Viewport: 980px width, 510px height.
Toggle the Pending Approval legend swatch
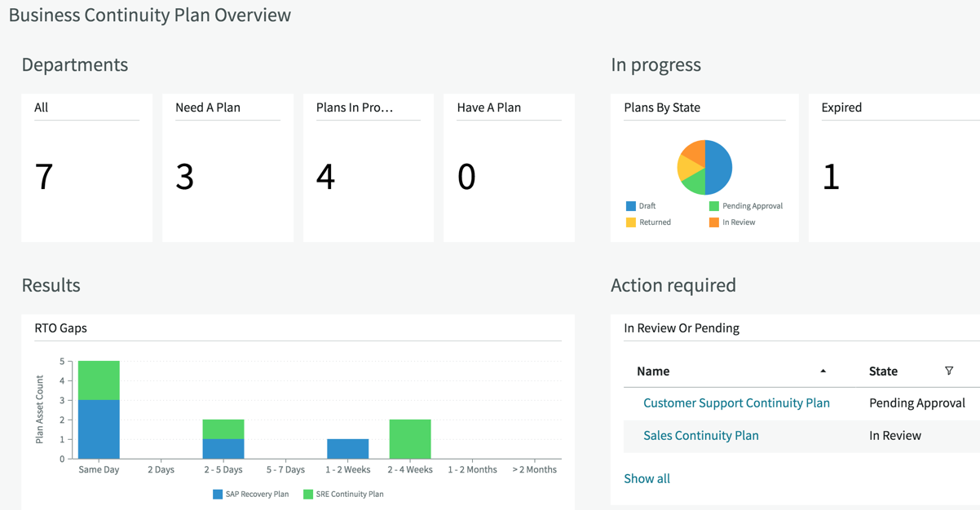click(x=714, y=206)
